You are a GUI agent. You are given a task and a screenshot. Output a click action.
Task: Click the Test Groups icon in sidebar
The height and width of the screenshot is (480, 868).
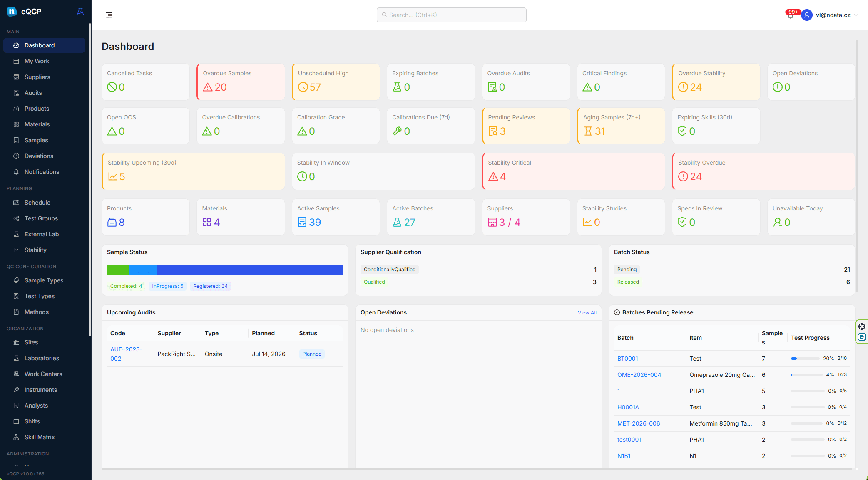16,218
